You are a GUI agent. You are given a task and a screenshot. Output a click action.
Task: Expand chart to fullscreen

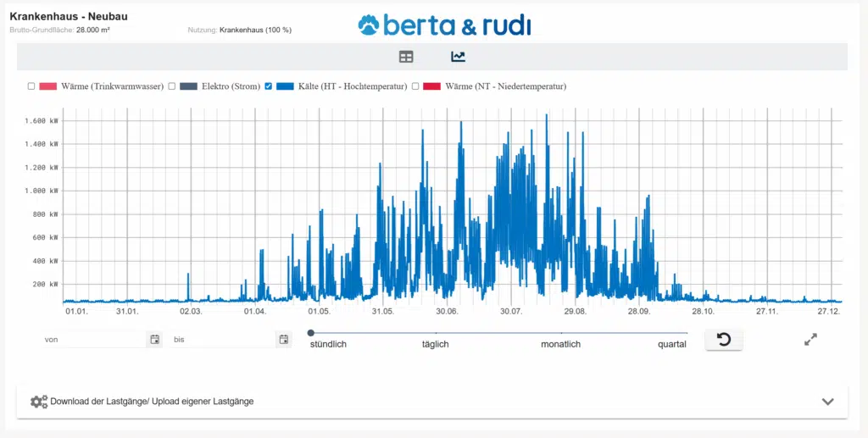(x=810, y=340)
